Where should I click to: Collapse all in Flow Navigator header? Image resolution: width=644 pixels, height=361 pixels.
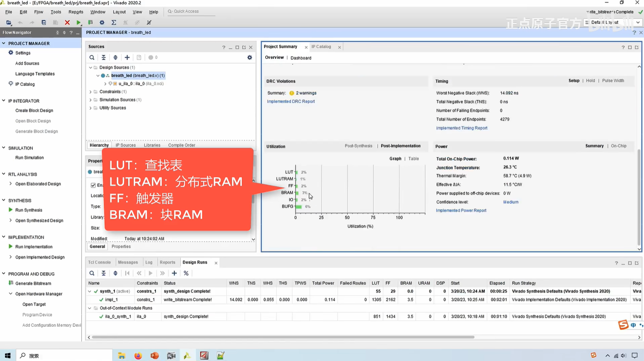point(57,33)
